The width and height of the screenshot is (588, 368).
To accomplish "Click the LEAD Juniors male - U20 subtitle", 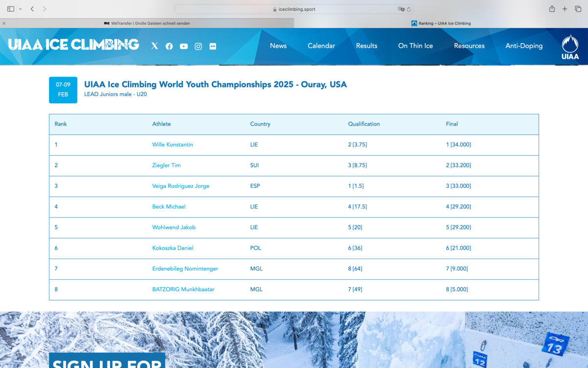I will tap(116, 94).
